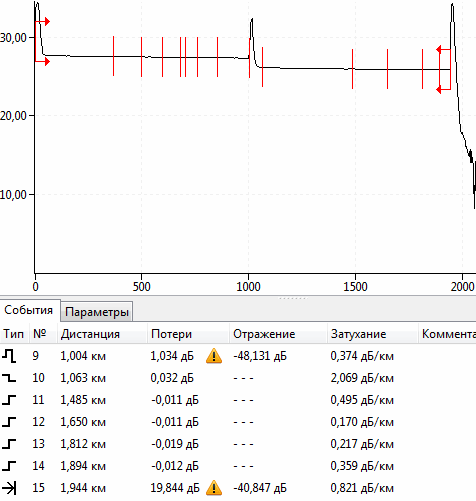476x501 pixels.
Task: Click warning icon beside 19,844 дБ loss
Action: coord(214,488)
